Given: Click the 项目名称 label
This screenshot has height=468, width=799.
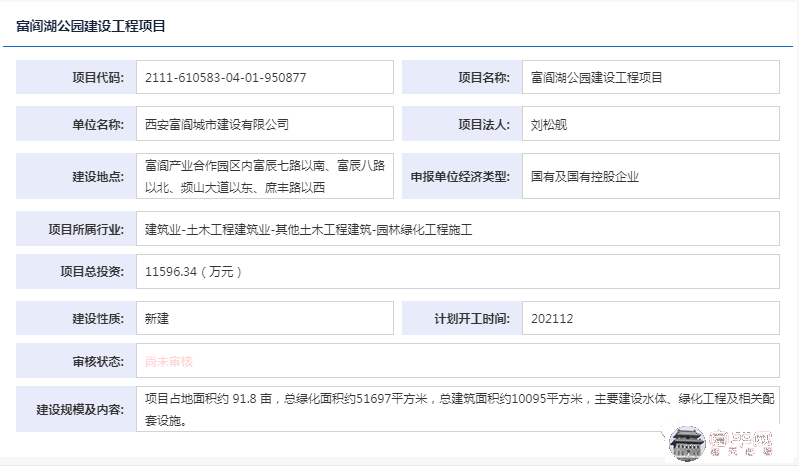Looking at the screenshot, I should tap(484, 77).
